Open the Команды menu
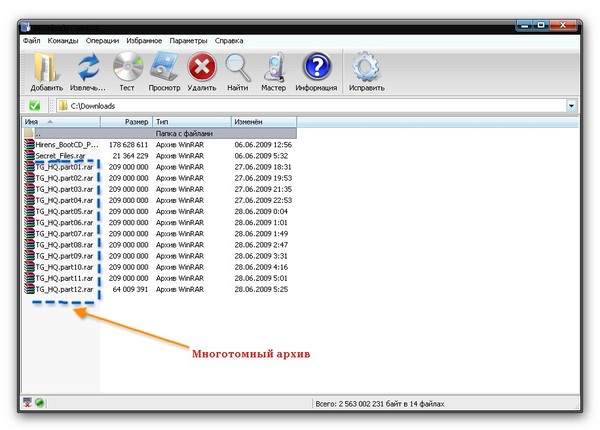Screen dimensions: 600x430 pos(63,41)
